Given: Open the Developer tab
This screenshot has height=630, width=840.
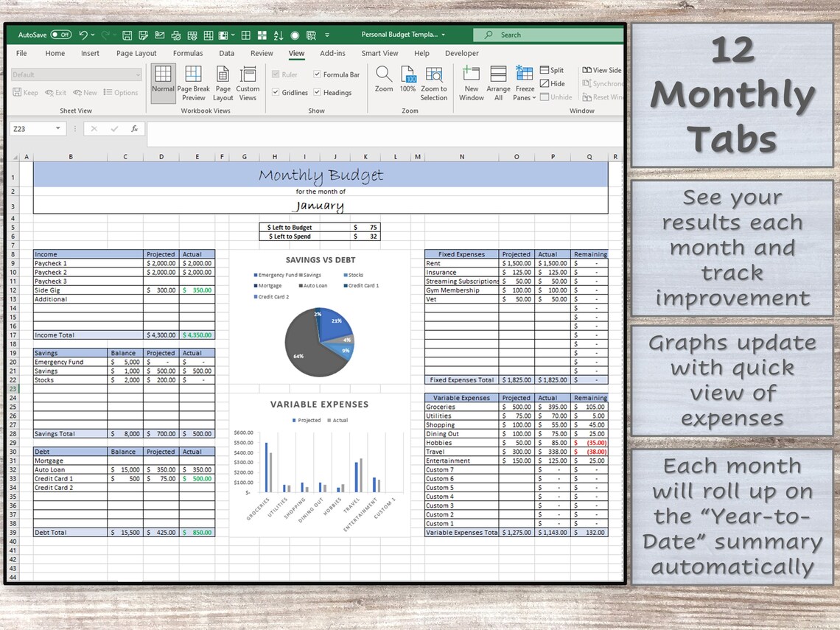Looking at the screenshot, I should tap(462, 53).
